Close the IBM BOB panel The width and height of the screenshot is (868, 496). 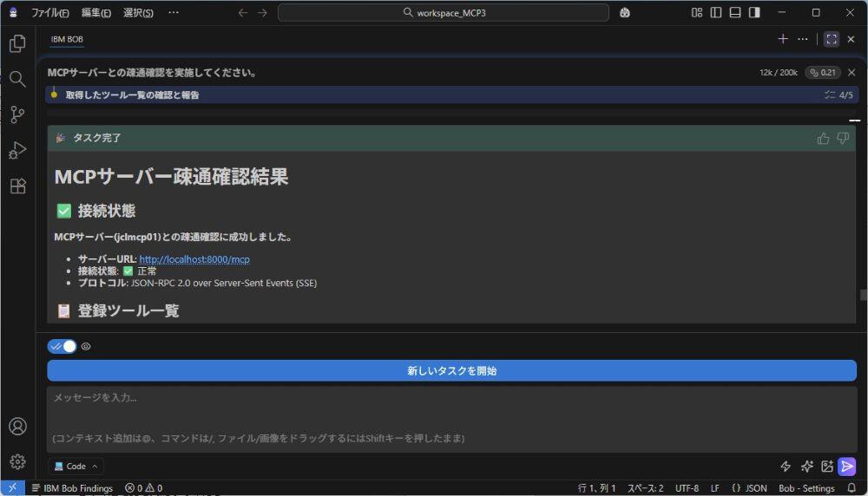click(x=851, y=39)
